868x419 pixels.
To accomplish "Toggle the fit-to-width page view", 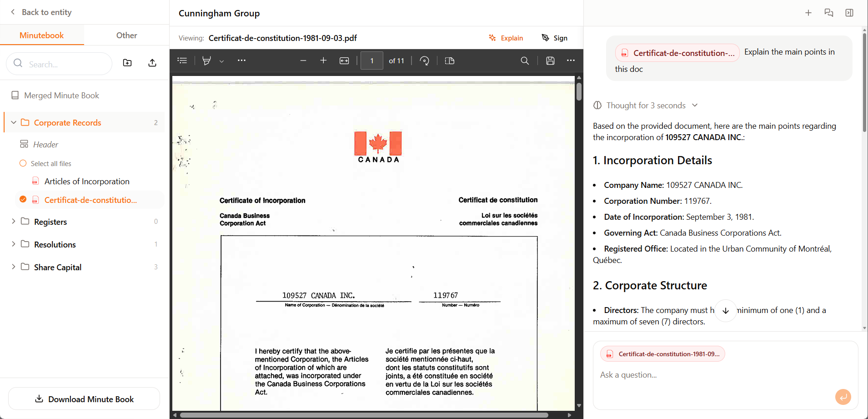I will (x=344, y=61).
